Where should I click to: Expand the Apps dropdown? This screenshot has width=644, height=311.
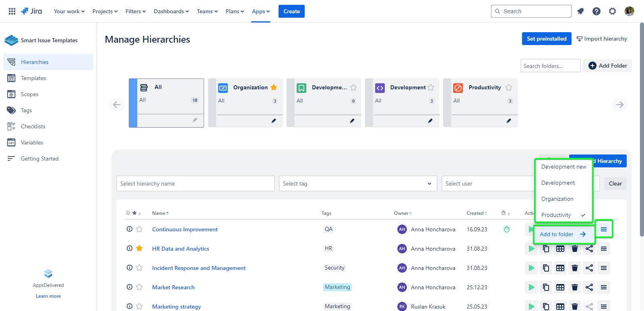(x=261, y=11)
